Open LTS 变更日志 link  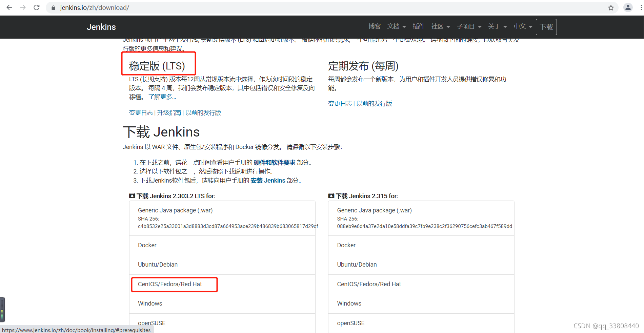click(x=141, y=113)
